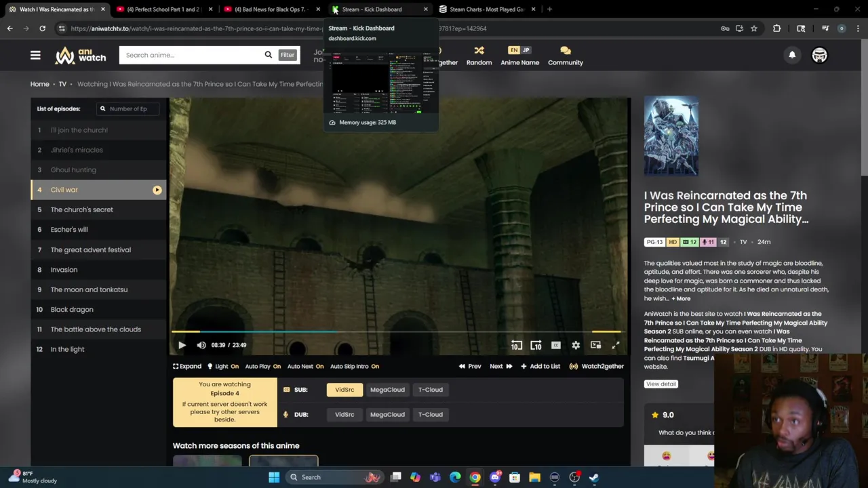This screenshot has height=488, width=868.
Task: Click the View detail button
Action: (x=660, y=384)
